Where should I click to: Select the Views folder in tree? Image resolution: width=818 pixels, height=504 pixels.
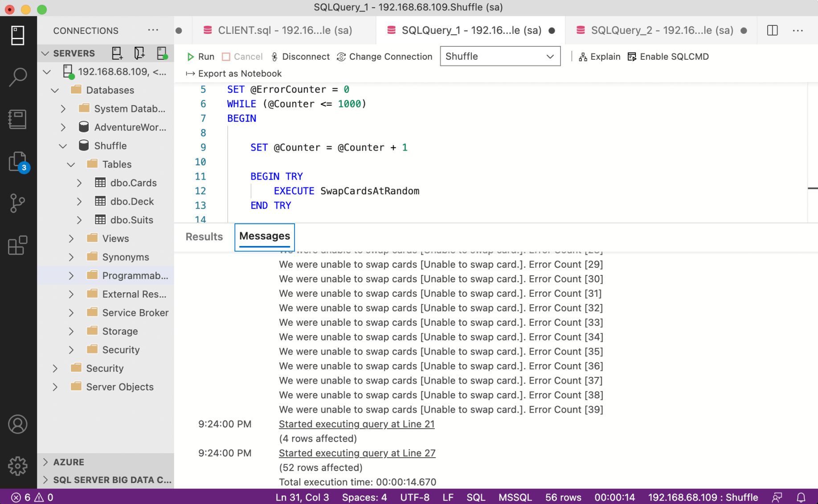point(115,238)
